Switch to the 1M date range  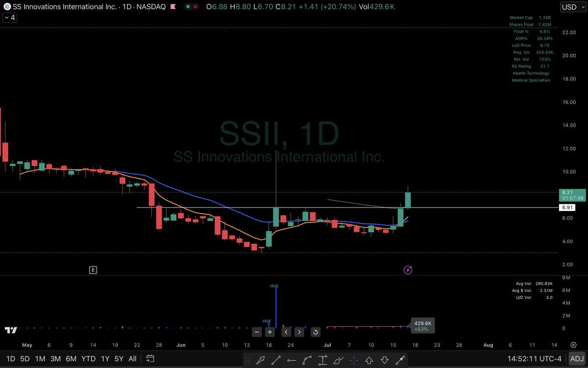40,359
